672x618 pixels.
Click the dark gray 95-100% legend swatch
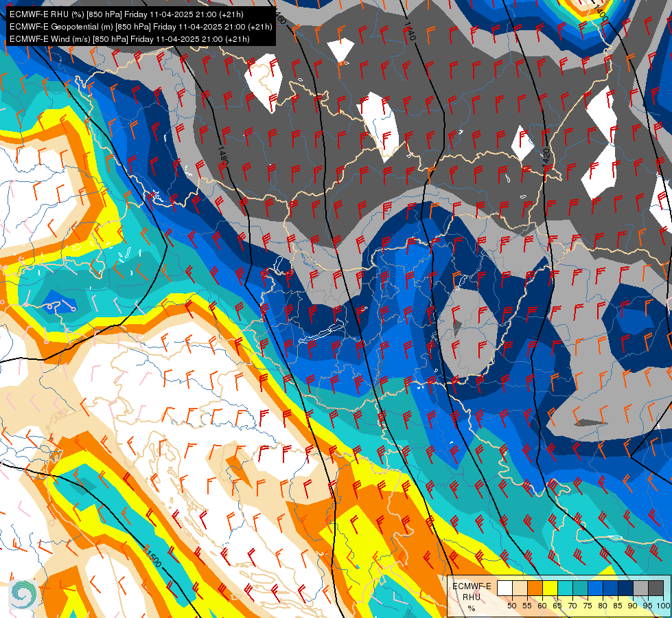coord(656,588)
